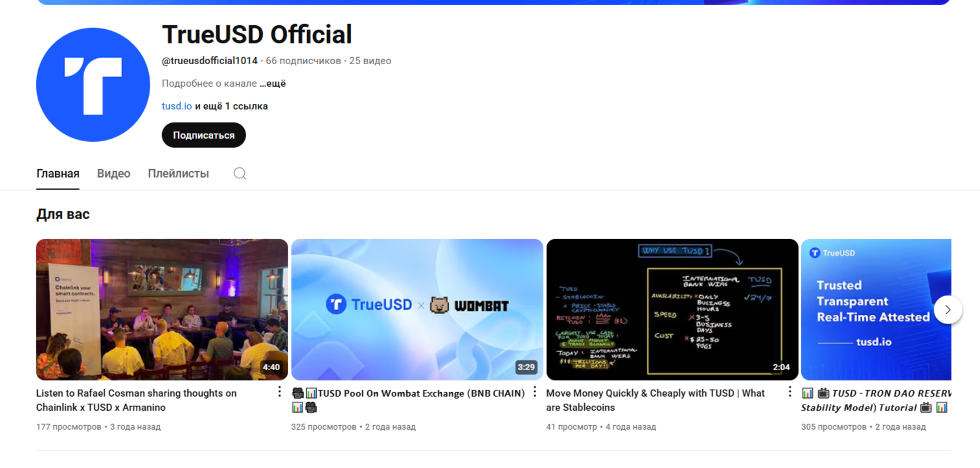This screenshot has height=468, width=980.
Task: Open options menu for Wombat Exchange video
Action: click(x=535, y=392)
